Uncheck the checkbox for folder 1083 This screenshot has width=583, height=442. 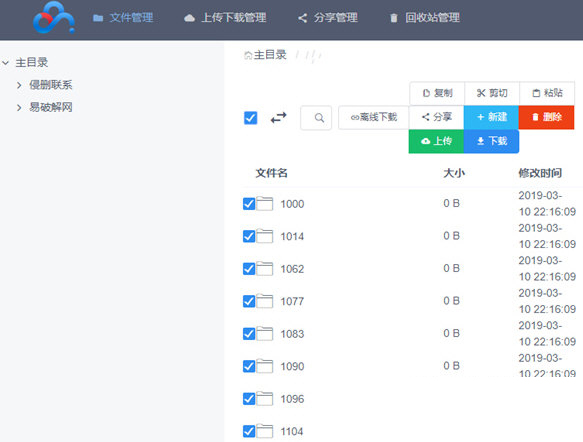(x=249, y=334)
